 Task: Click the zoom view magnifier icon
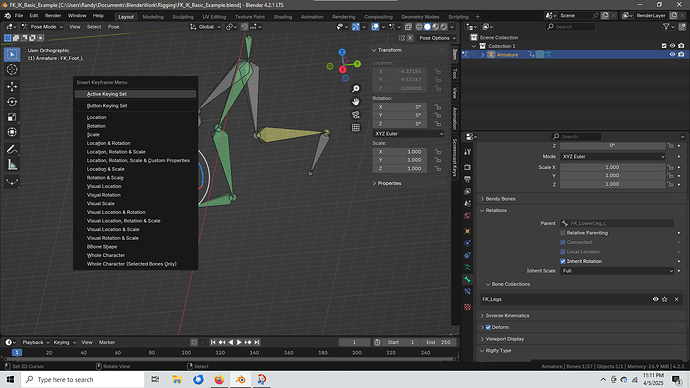tap(356, 89)
